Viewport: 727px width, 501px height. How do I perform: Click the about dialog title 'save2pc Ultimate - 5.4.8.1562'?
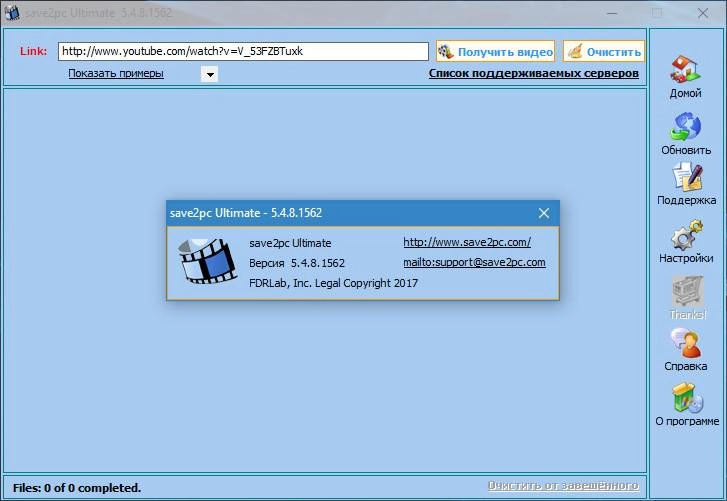point(246,213)
